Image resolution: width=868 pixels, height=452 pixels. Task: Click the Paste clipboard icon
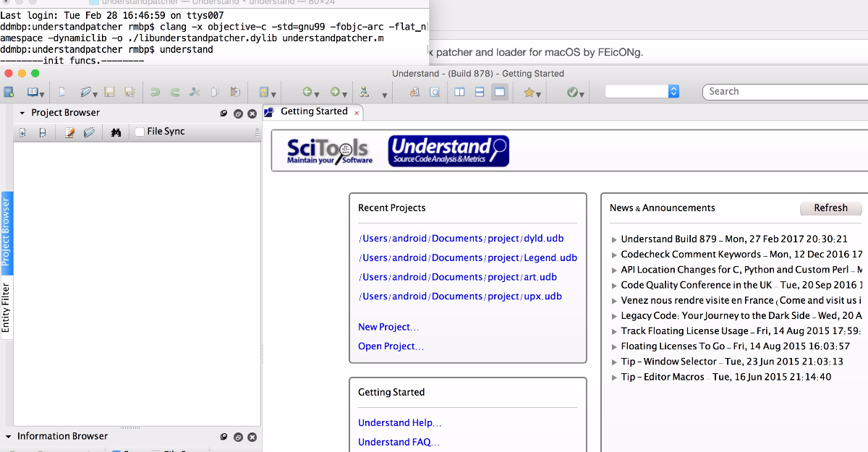pos(235,92)
